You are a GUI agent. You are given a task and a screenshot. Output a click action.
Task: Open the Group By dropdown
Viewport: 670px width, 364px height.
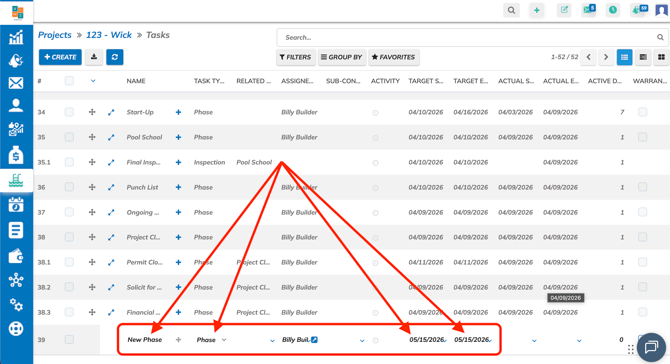point(342,57)
